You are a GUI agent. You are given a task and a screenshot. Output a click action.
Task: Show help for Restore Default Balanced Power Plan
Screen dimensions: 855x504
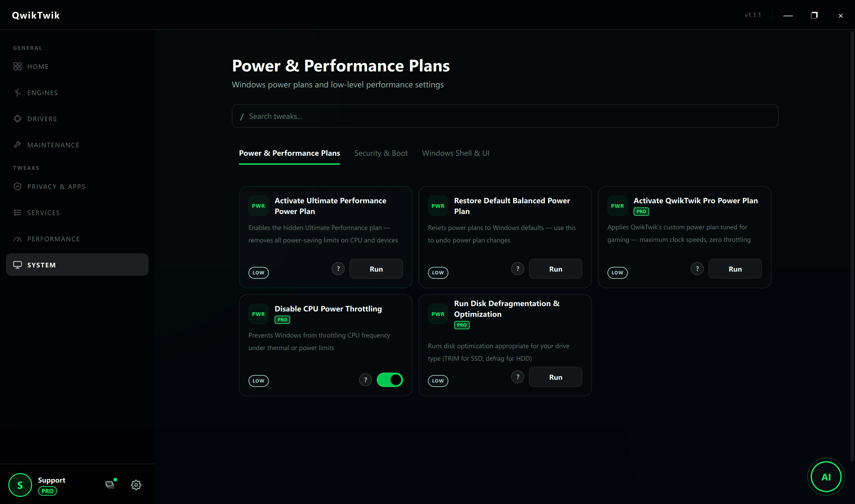517,269
